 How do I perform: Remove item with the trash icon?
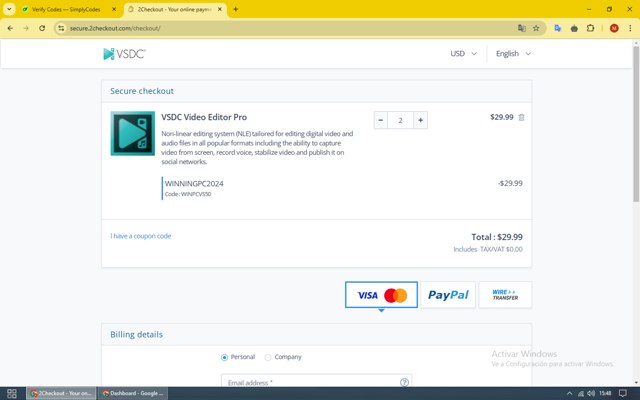[x=521, y=117]
